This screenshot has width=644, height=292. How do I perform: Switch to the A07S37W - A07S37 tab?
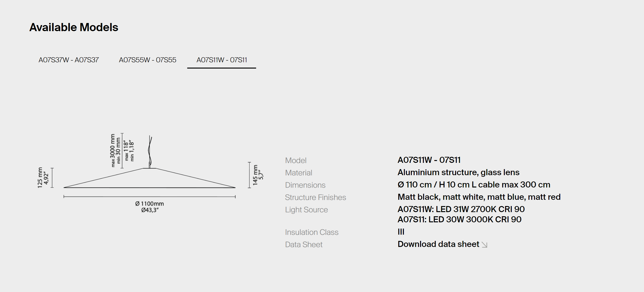[68, 60]
